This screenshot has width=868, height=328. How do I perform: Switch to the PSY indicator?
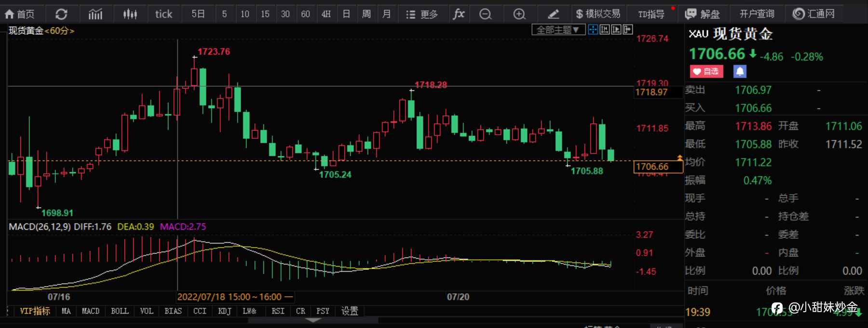pyautogui.click(x=323, y=311)
